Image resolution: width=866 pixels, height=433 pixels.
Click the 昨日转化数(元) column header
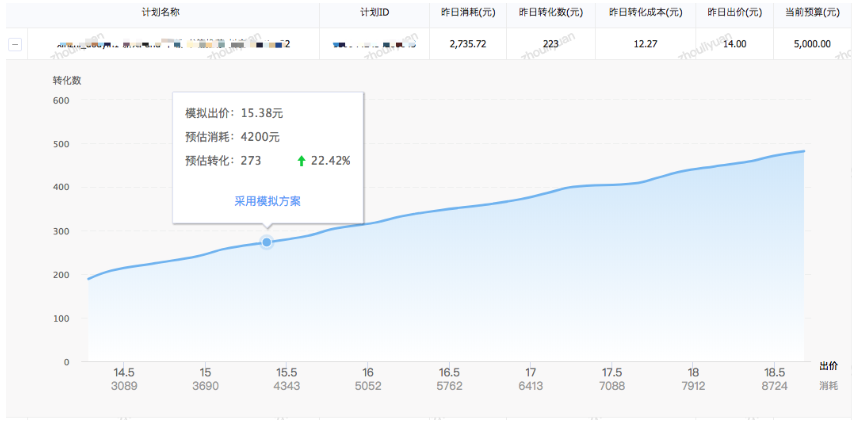(551, 13)
